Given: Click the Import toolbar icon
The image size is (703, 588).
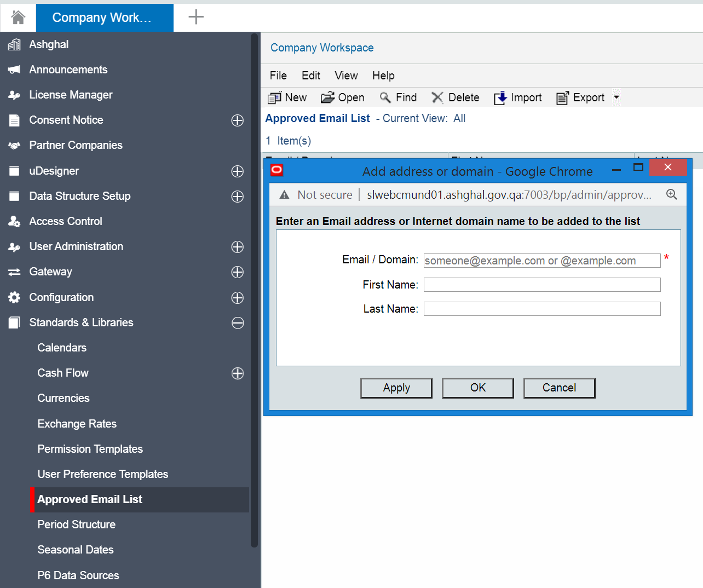Looking at the screenshot, I should (x=500, y=97).
